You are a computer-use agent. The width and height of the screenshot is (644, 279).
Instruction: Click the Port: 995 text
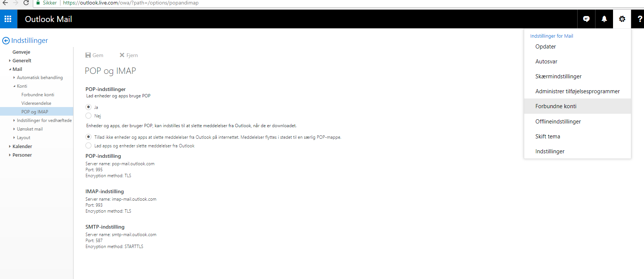(94, 170)
